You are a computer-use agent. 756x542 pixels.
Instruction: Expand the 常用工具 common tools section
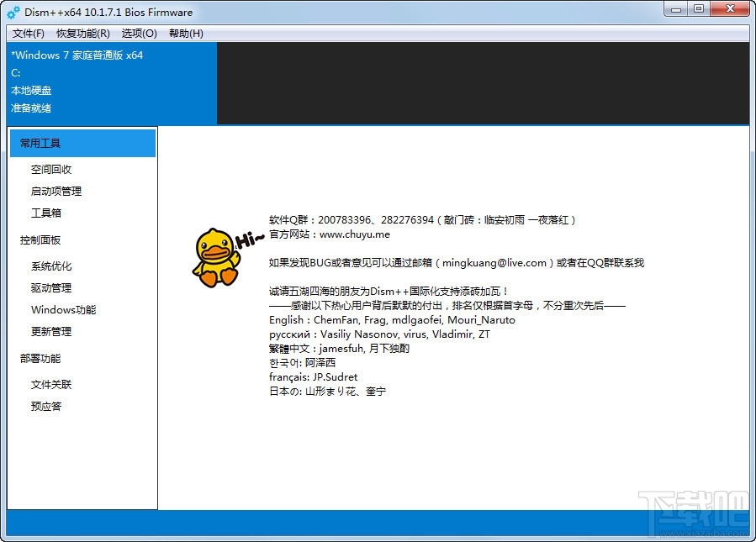(x=41, y=143)
